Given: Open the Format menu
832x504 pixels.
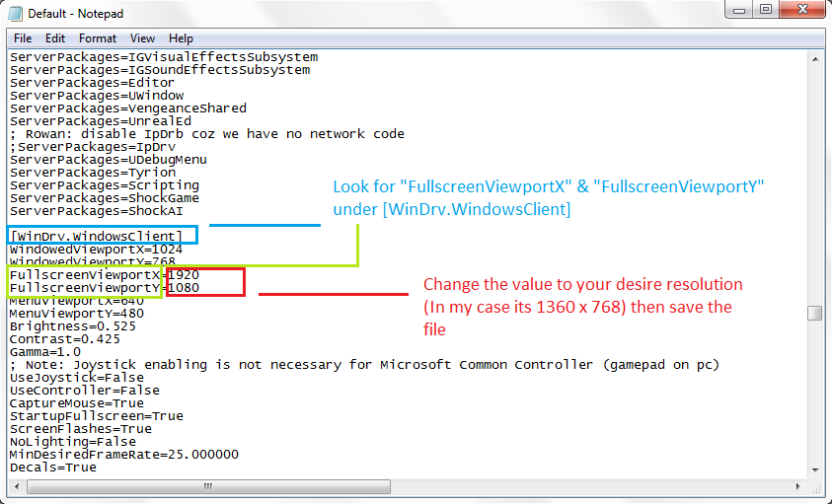Looking at the screenshot, I should click(x=97, y=38).
